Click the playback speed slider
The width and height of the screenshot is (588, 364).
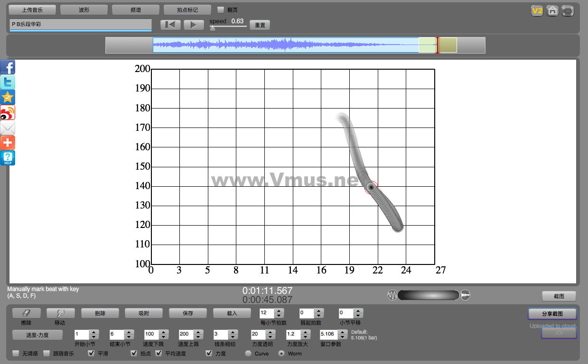pyautogui.click(x=229, y=27)
